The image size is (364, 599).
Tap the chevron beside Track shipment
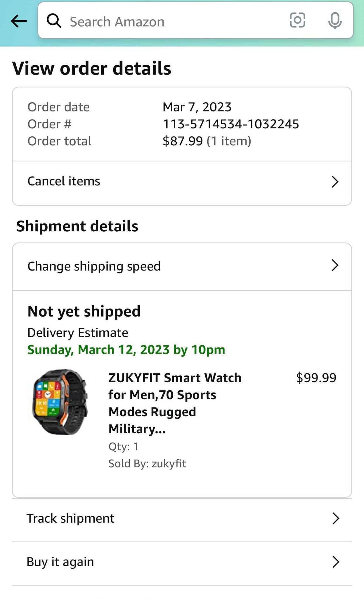point(336,519)
